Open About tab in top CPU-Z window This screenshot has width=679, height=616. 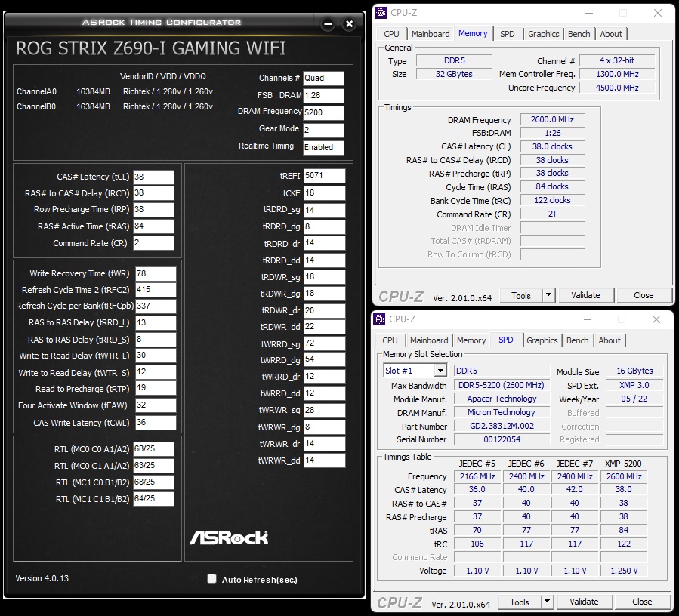tap(610, 34)
